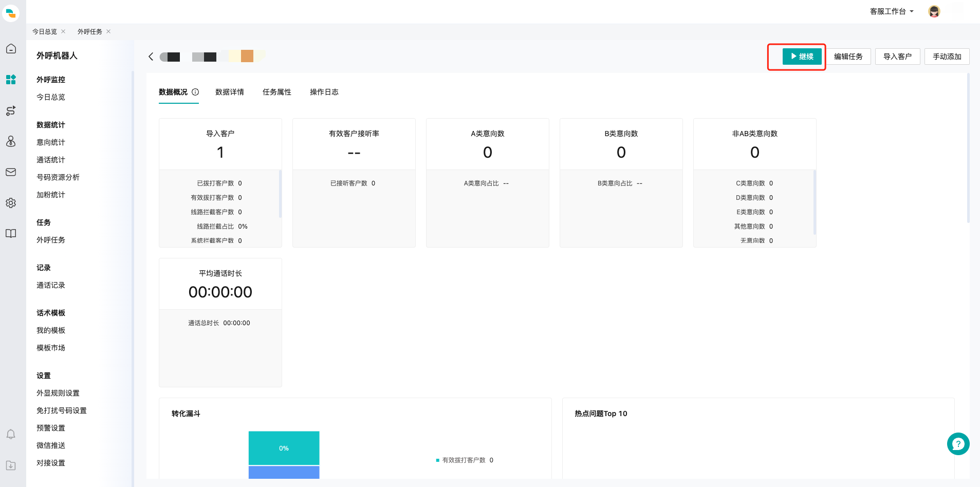Click the info icon beside 数据概况
Screen dimensions: 980x487
tap(195, 92)
